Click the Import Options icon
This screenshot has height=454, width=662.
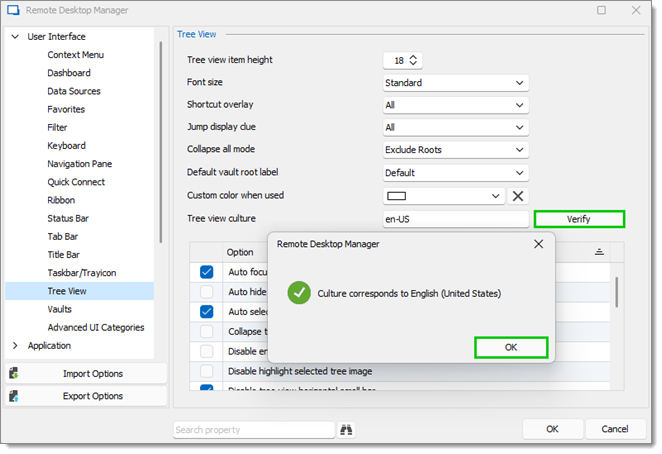click(14, 373)
